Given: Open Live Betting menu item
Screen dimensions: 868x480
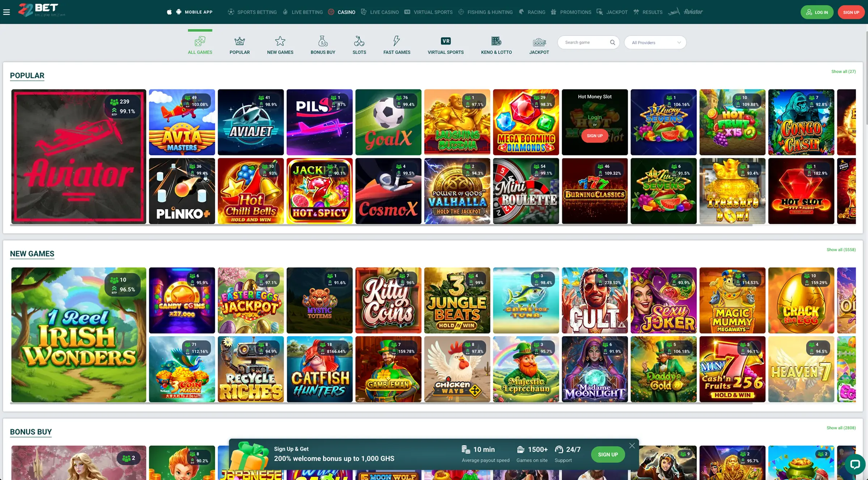Looking at the screenshot, I should tap(303, 12).
